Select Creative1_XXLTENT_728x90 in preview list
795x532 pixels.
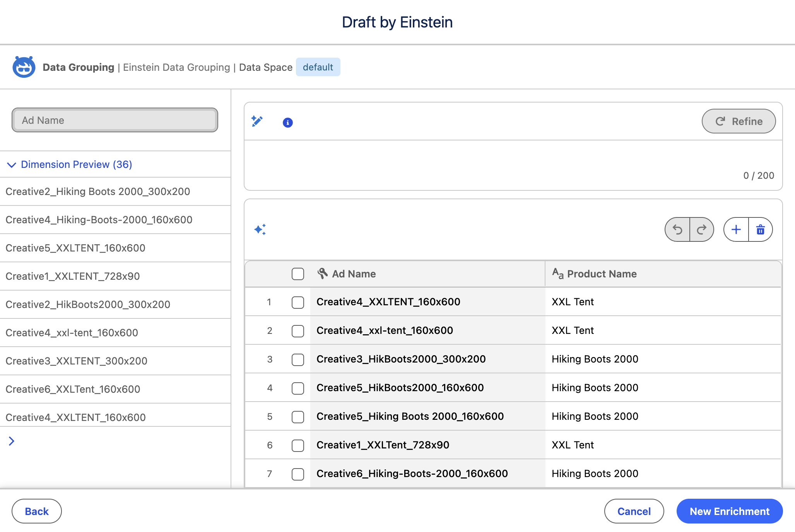(x=115, y=276)
